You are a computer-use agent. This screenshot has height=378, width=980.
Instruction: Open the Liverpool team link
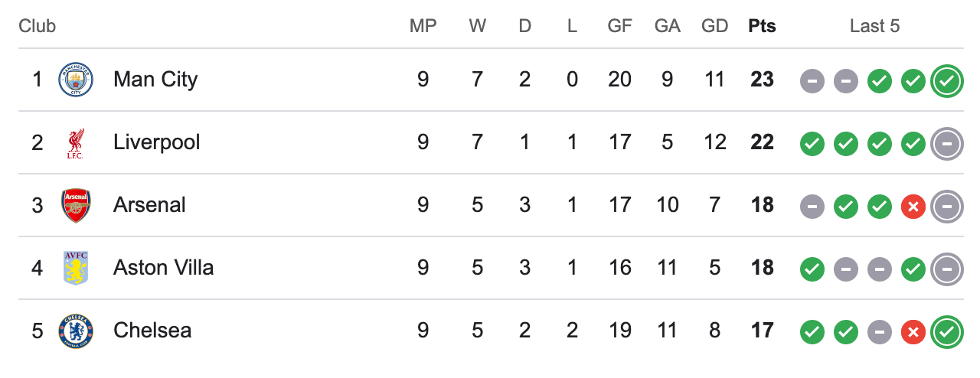[x=157, y=142]
